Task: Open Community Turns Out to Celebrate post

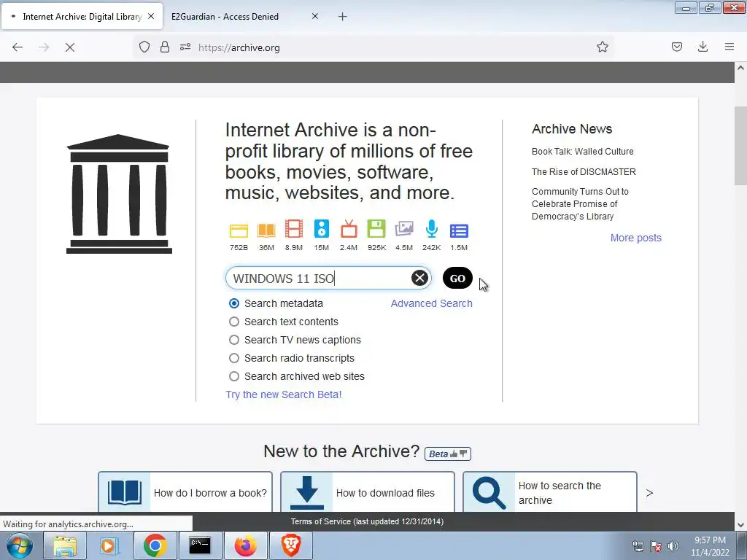Action: tap(580, 204)
